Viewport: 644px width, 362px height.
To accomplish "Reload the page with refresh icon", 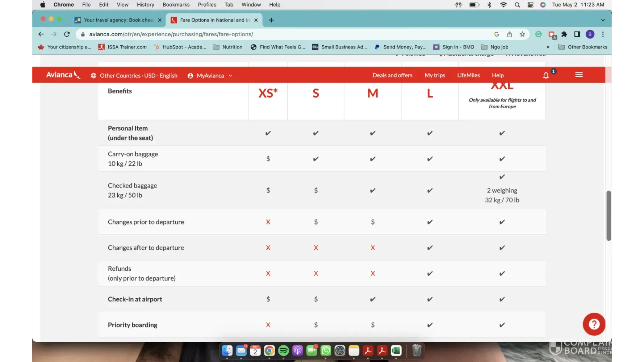I will click(67, 34).
